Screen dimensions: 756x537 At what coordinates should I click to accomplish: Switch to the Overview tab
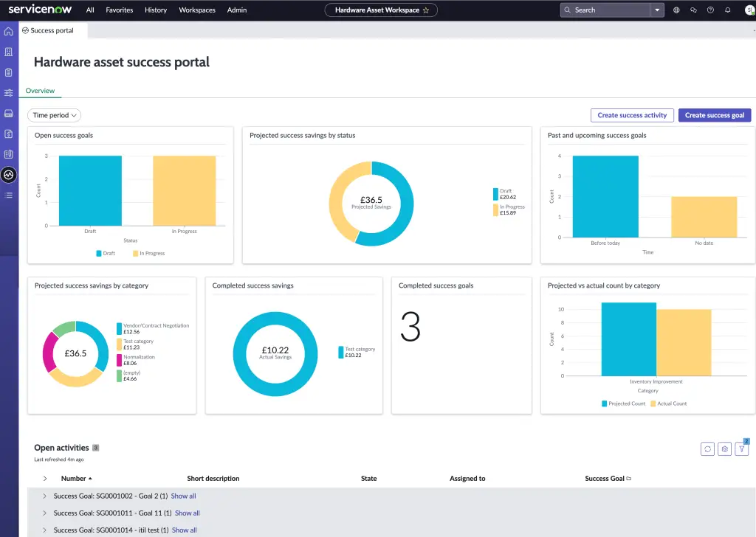40,89
